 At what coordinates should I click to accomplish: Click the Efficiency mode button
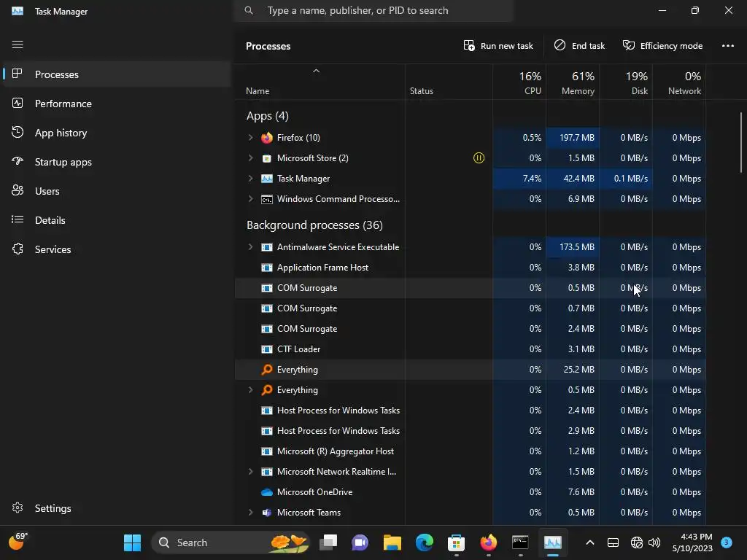662,46
